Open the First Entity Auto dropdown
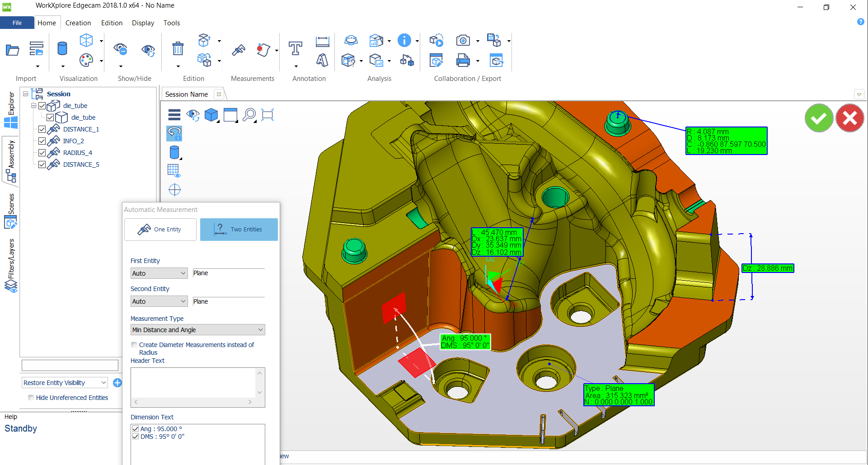 pos(159,273)
